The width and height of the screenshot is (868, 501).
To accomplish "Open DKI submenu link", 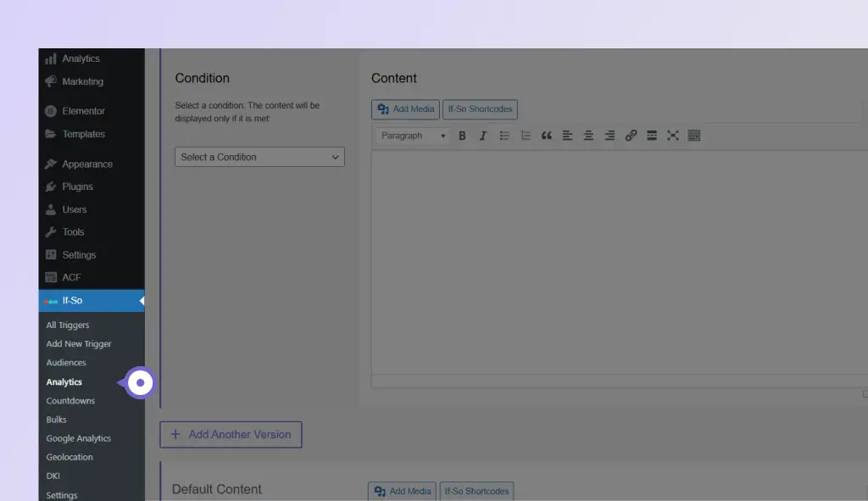I will click(53, 476).
